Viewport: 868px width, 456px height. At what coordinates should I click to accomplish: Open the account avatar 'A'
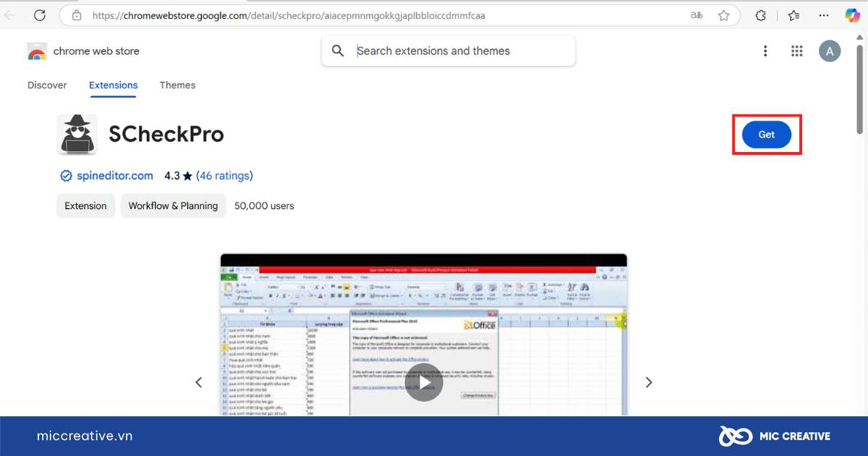(830, 51)
